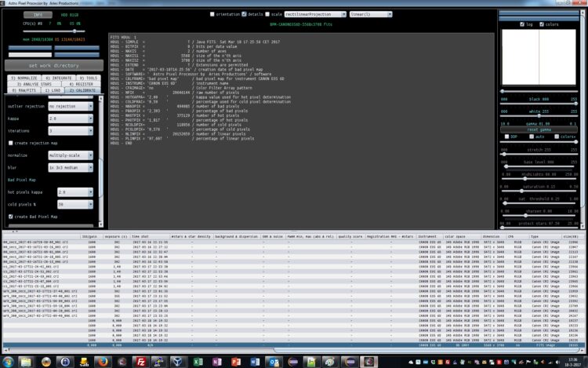This screenshot has width=588, height=368.
Task: Click the file list horizontal scrollbar
Action: pyautogui.click(x=427, y=351)
